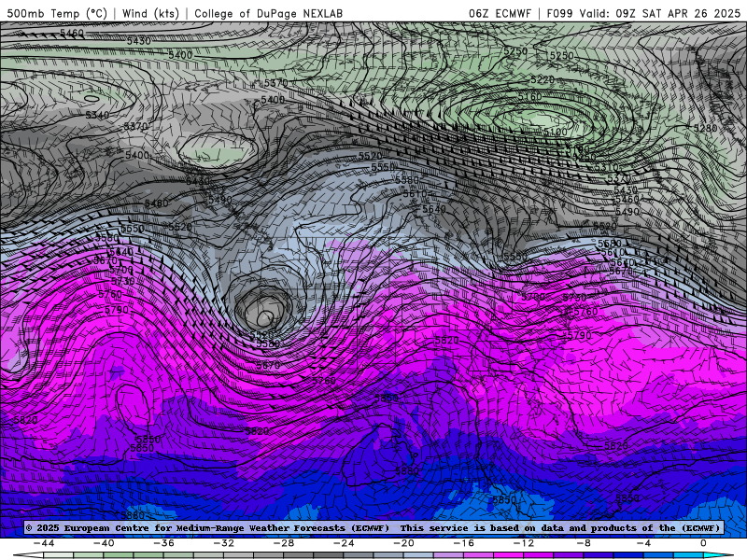Click the -36 colorbar label

click(164, 543)
